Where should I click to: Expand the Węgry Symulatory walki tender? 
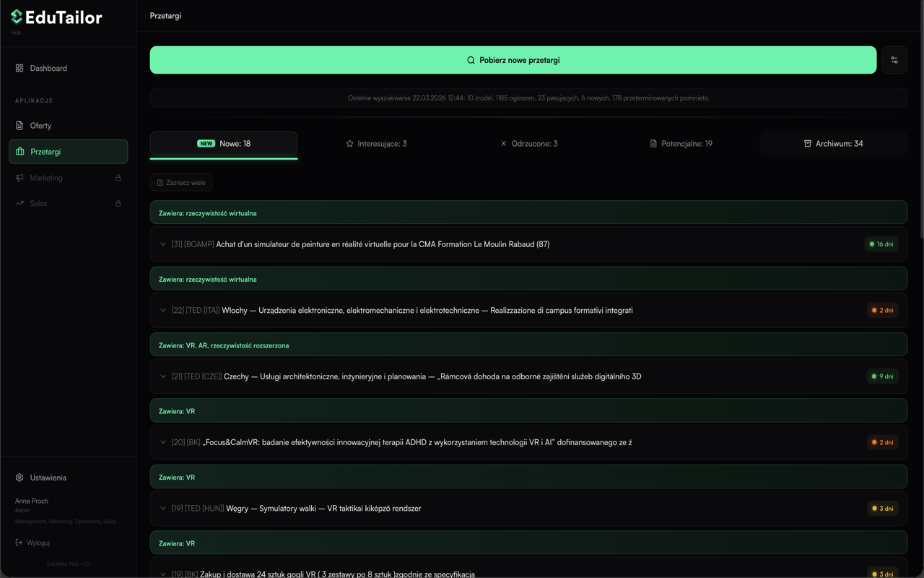tap(163, 509)
